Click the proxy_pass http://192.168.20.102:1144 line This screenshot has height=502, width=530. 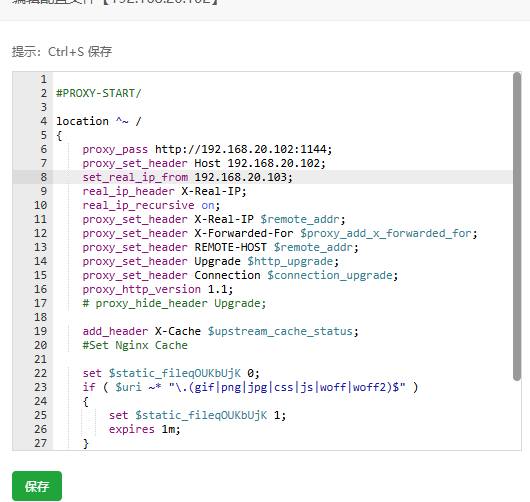point(207,149)
